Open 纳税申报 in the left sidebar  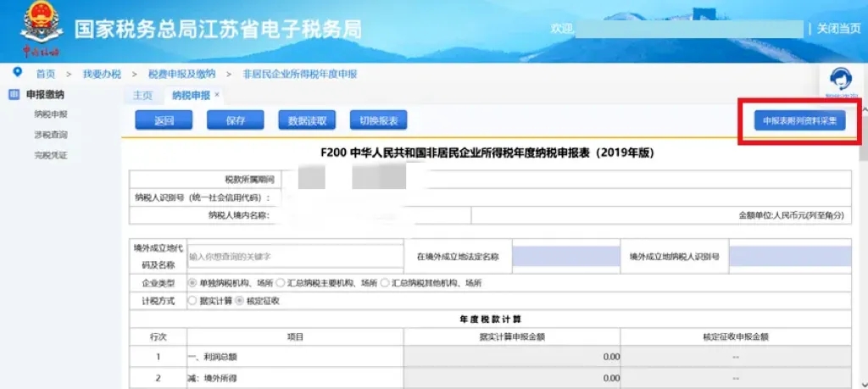pos(50,114)
